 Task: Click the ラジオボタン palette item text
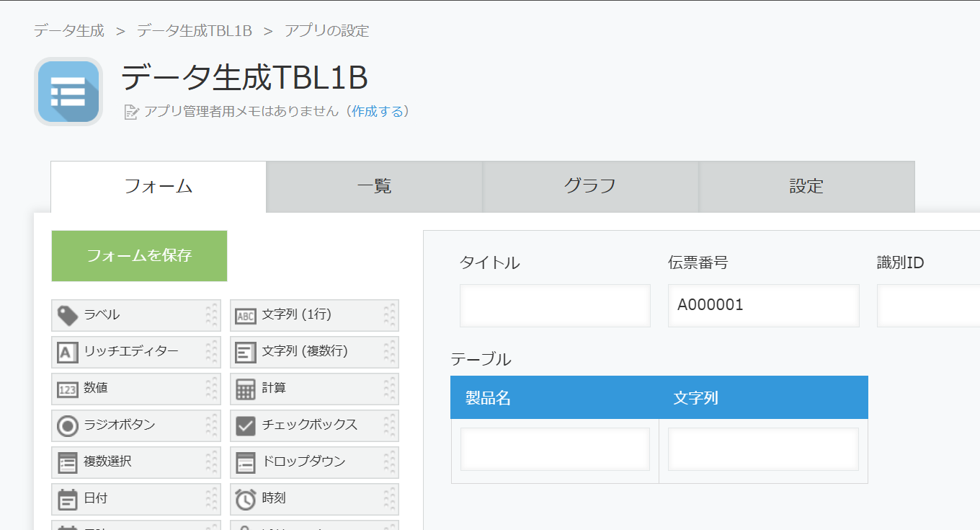[120, 425]
